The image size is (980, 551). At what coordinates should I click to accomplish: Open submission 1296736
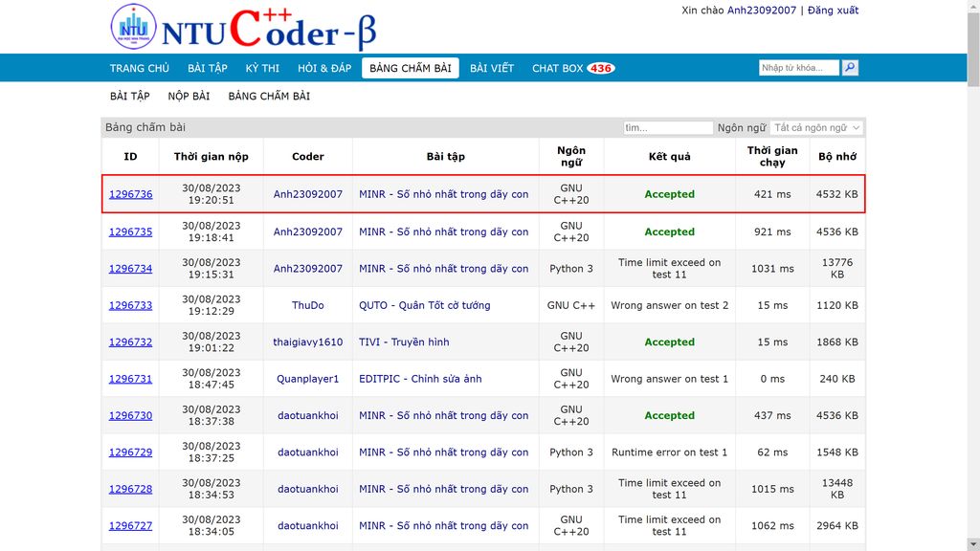coord(130,194)
